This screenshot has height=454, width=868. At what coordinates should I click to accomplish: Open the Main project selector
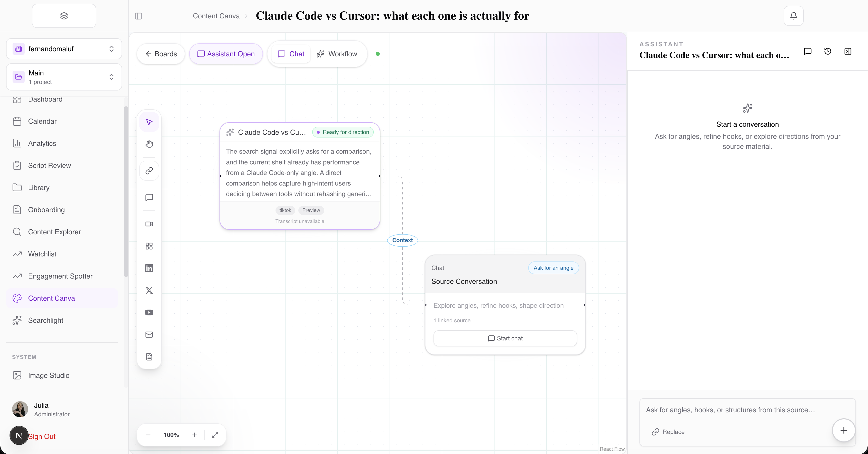[64, 77]
